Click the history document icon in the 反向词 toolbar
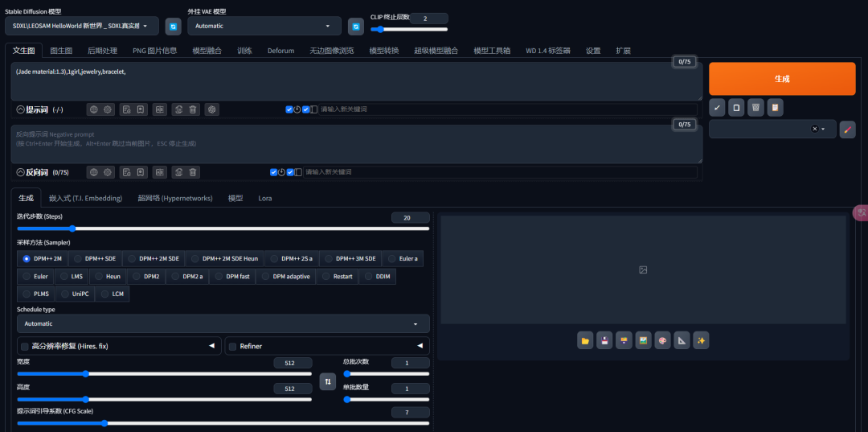This screenshot has width=868, height=432. [x=127, y=172]
